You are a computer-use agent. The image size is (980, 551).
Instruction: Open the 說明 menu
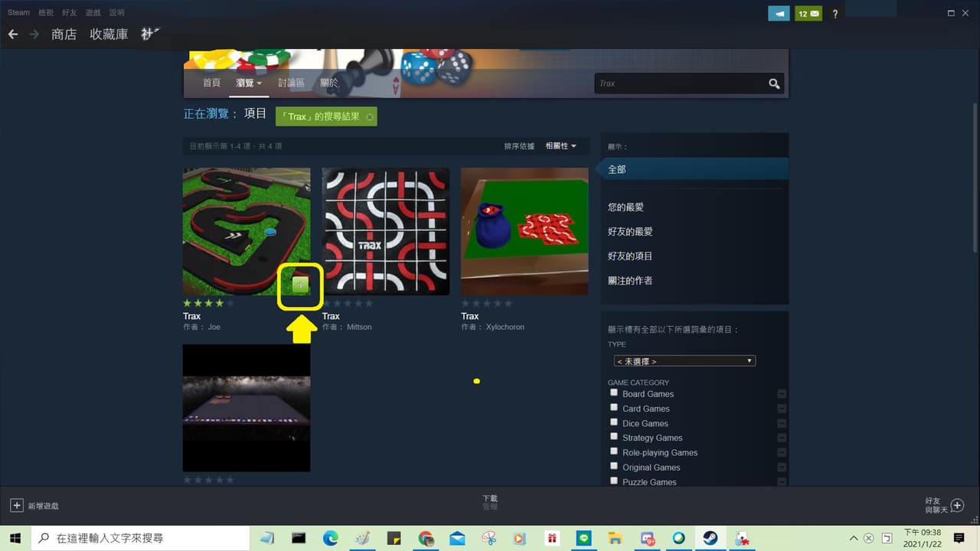(x=117, y=13)
